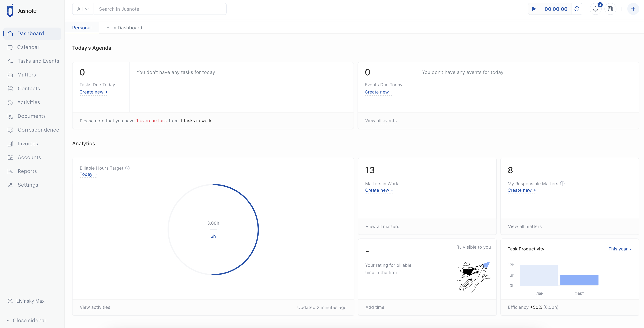Open the Documents icon in sidebar
The height and width of the screenshot is (328, 644).
click(10, 116)
